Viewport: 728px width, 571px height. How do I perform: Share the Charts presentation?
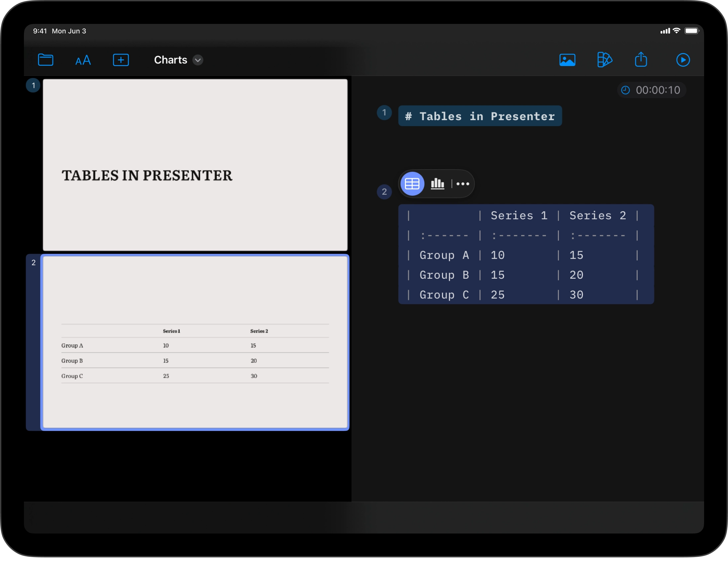click(x=641, y=60)
